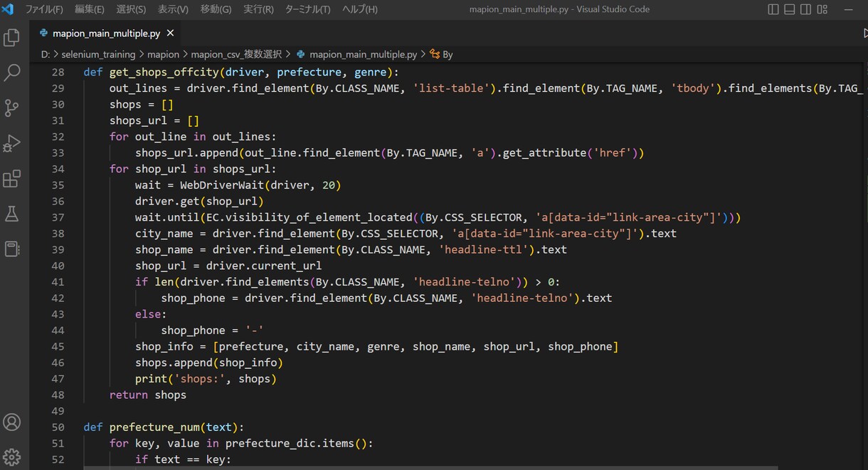Open the Search view in activity bar
The height and width of the screenshot is (470, 868).
12,73
